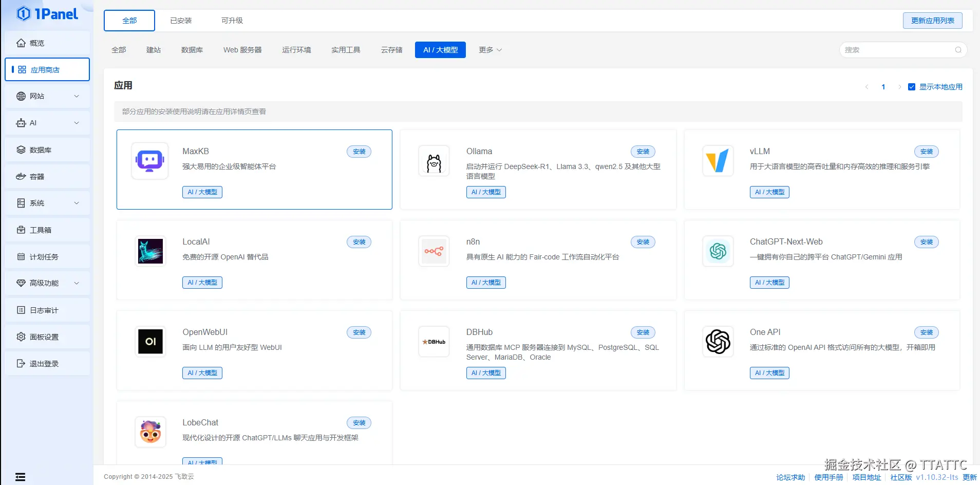
Task: Click the 网站 globe icon
Action: (x=21, y=97)
